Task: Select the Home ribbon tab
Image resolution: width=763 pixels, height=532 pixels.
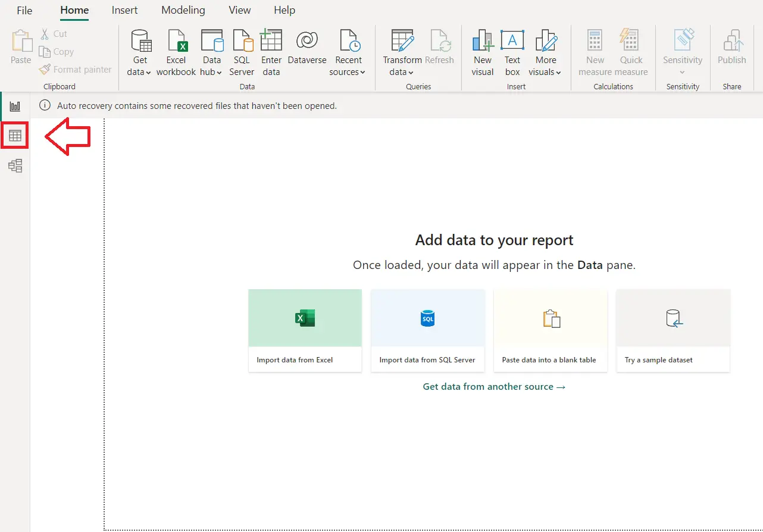Action: point(74,10)
